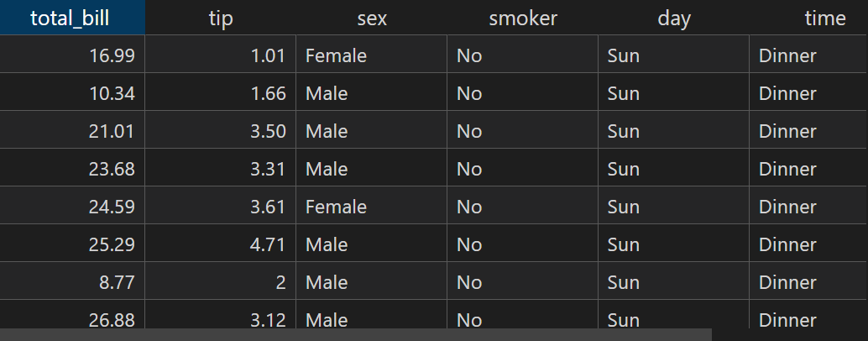Screen dimensions: 868x341
Task: Click the tip value 3.31
Action: point(220,168)
